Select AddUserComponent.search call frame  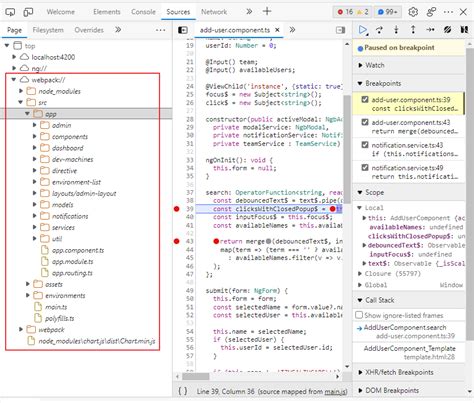[409, 332]
